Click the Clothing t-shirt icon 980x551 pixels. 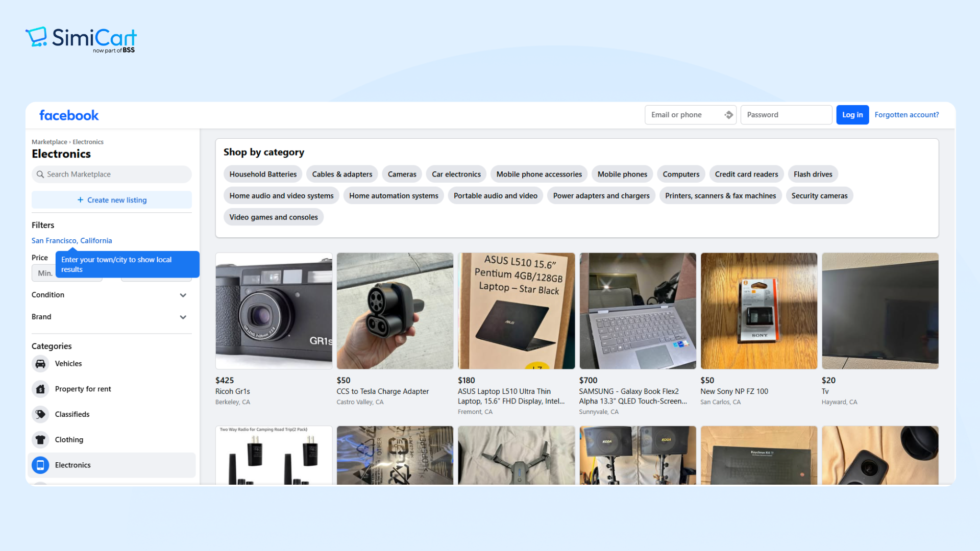coord(40,440)
